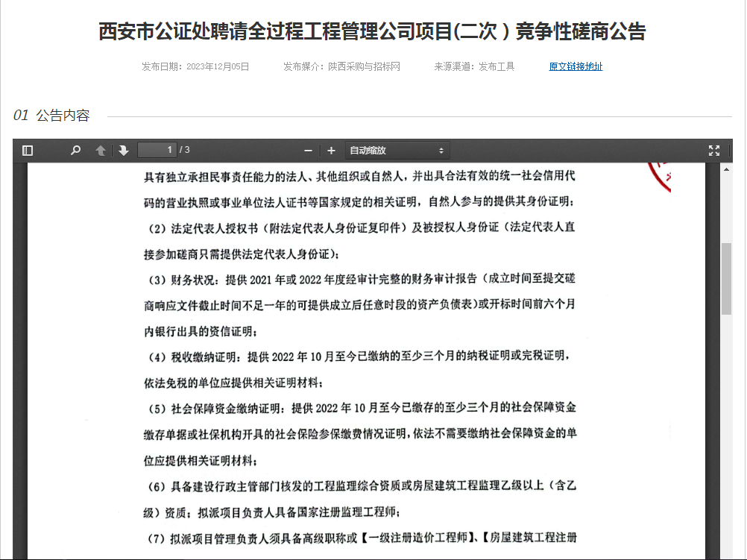Open the find-in-document search
Screen dimensions: 747x560
click(x=75, y=151)
